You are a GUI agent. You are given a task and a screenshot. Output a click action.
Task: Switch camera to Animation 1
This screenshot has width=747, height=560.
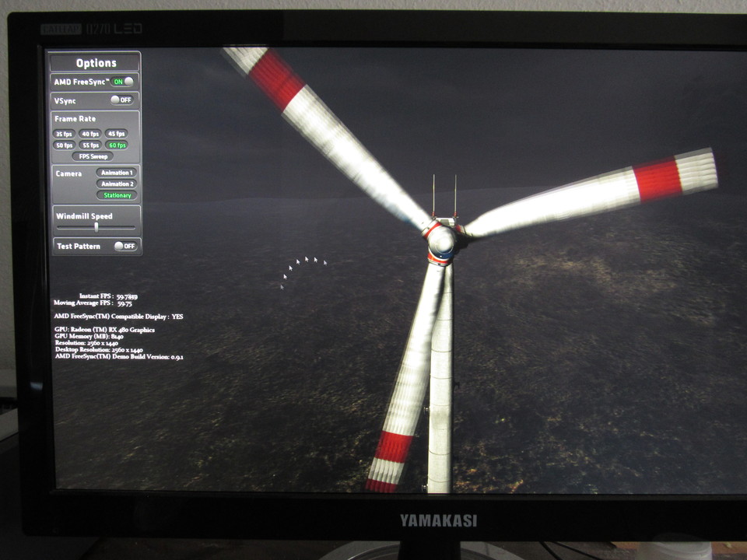(116, 173)
